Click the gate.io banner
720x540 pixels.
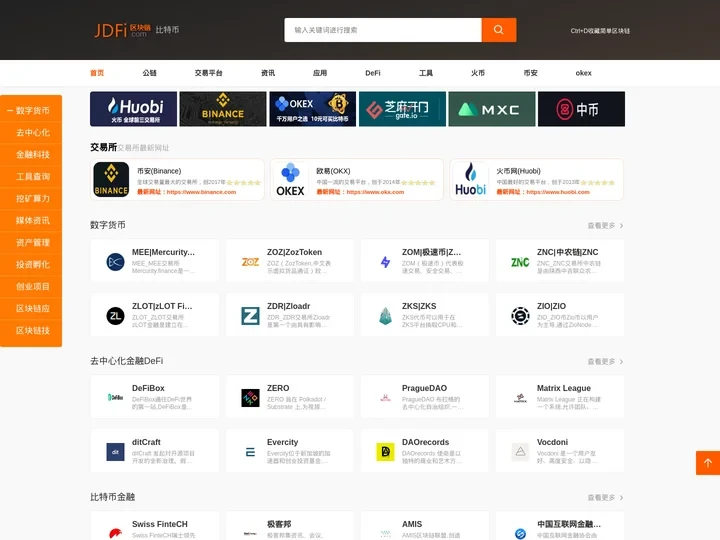point(402,109)
